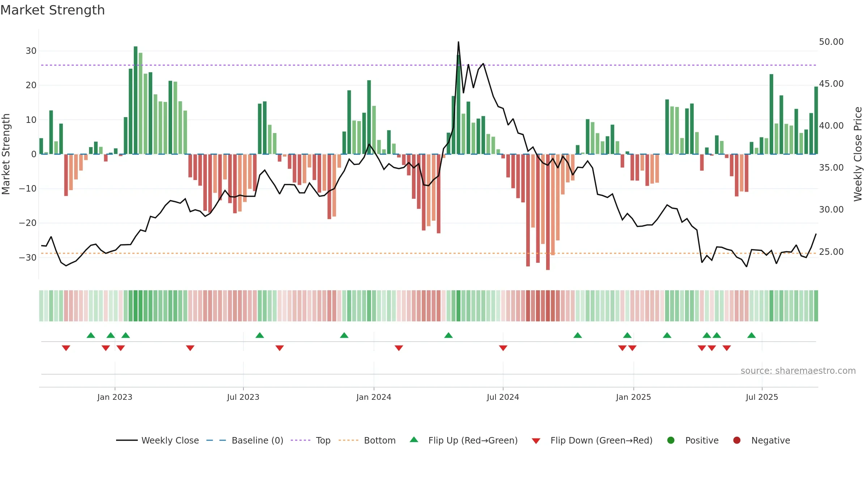Click the 10 tick on left axis
868x488 pixels.
[31, 120]
